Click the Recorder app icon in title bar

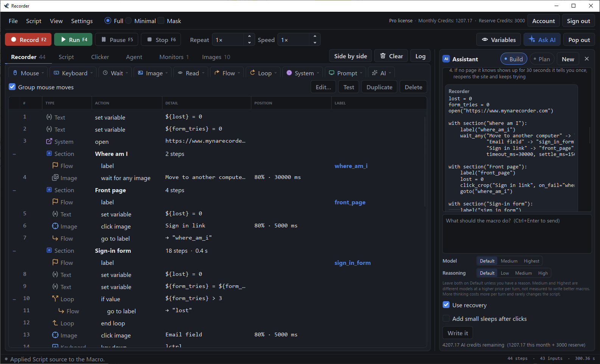pos(6,6)
